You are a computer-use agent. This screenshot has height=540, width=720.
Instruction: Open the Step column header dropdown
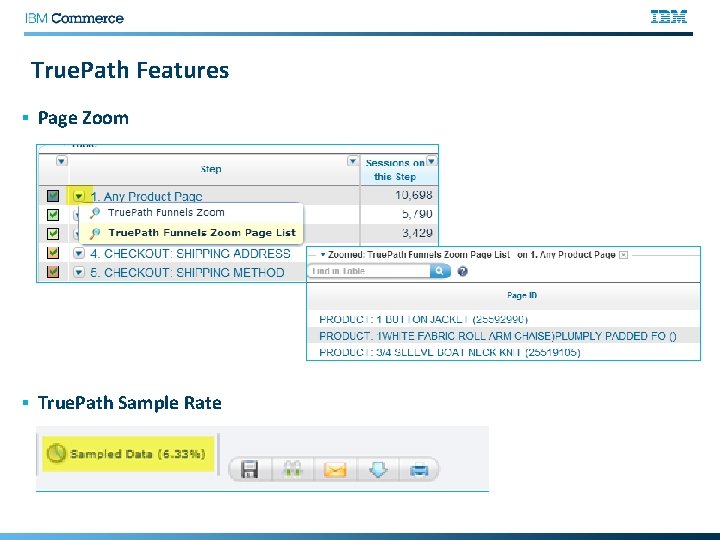click(x=352, y=161)
